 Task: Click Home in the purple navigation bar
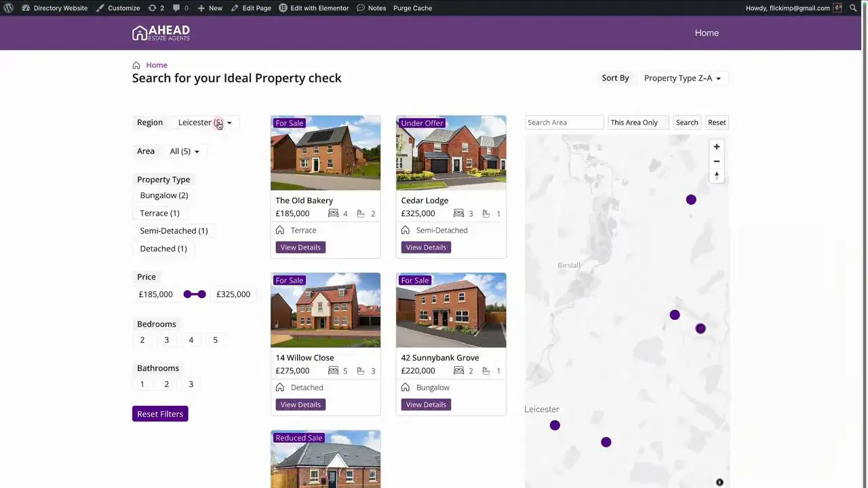(707, 33)
